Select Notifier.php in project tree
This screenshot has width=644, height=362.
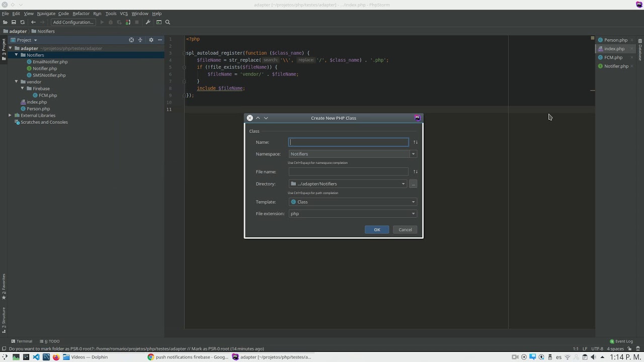(x=45, y=68)
